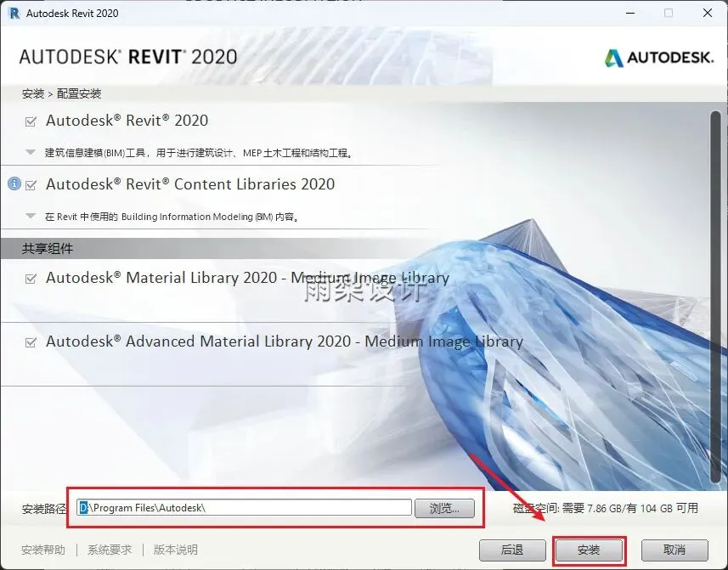Image resolution: width=728 pixels, height=570 pixels.
Task: Click the 安装 > 配置安装 breadcrumb text
Action: pos(61,93)
